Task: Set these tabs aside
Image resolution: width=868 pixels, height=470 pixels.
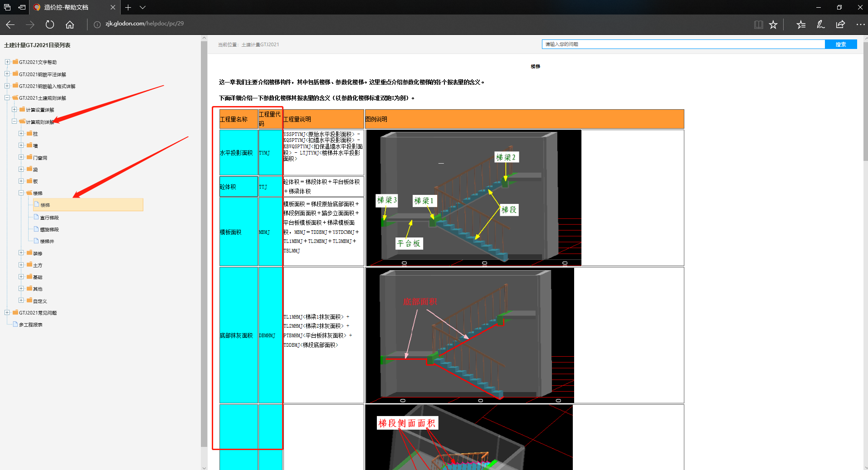Action: point(21,7)
